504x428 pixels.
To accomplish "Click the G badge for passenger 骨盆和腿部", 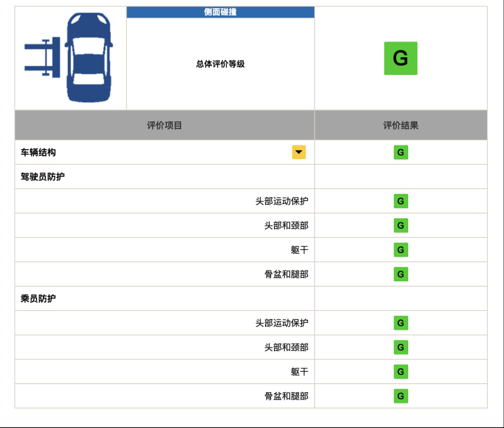I will 401,396.
